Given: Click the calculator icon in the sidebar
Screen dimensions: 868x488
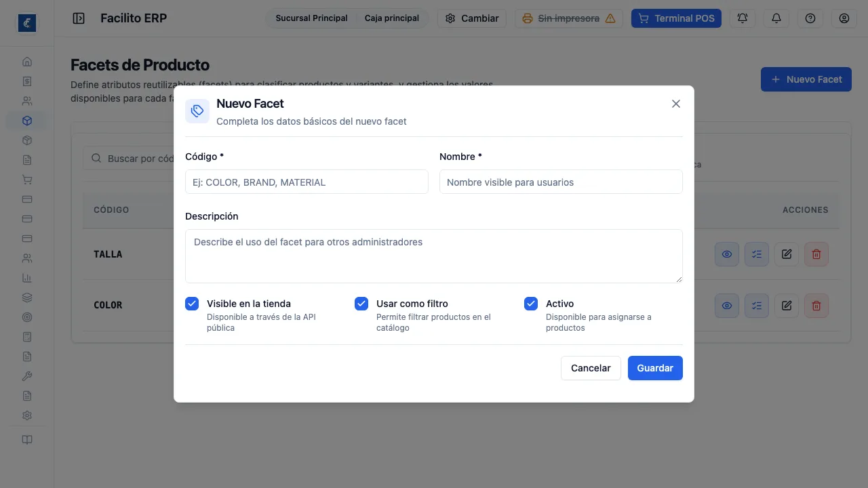Looking at the screenshot, I should coord(27,337).
